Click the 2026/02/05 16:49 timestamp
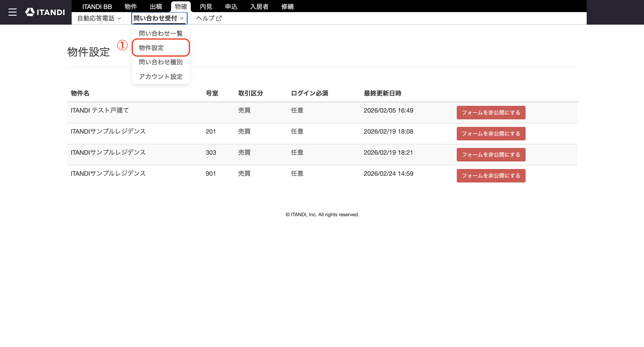This screenshot has height=347, width=644. [389, 110]
